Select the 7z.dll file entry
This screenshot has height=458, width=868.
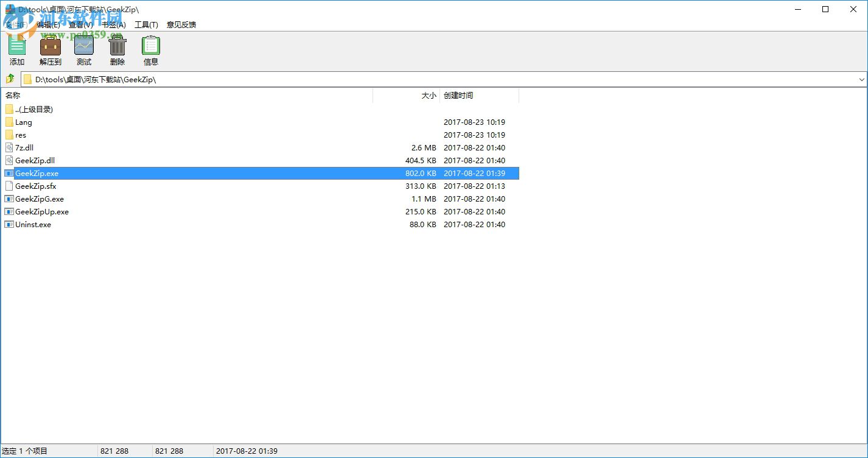click(x=25, y=147)
